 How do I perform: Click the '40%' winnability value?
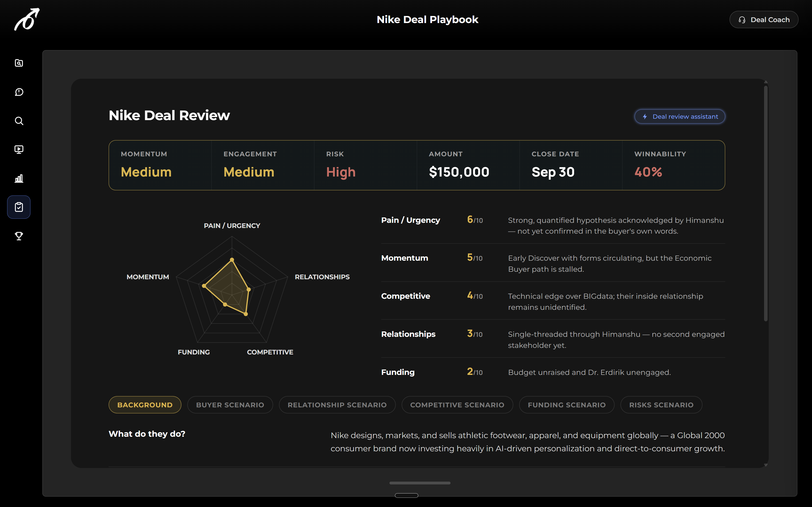point(648,172)
